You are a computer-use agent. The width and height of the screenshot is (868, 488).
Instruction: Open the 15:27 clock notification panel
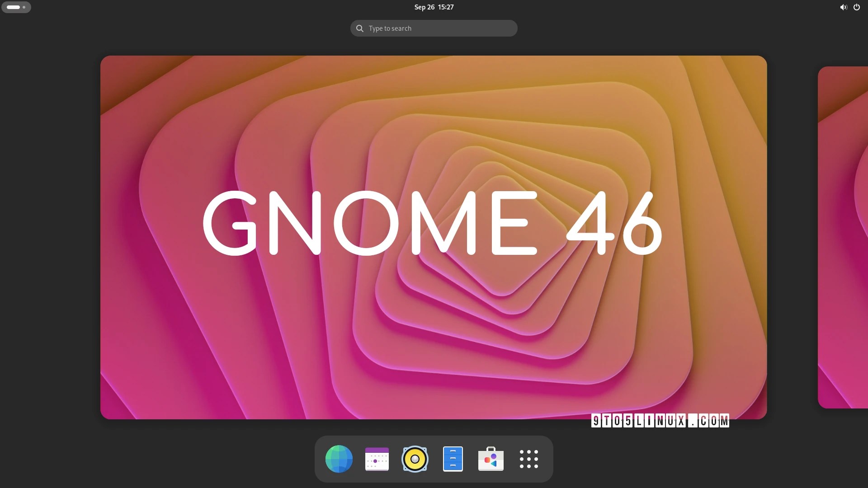point(446,7)
